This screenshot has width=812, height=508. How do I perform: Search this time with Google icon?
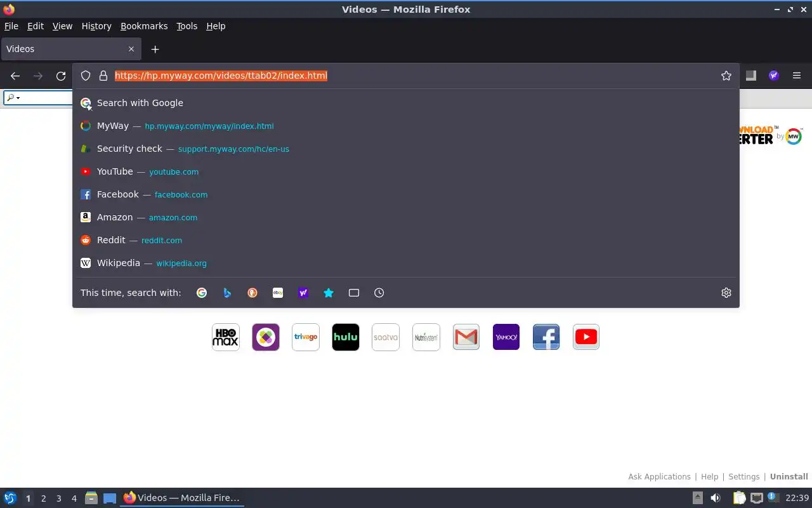202,293
